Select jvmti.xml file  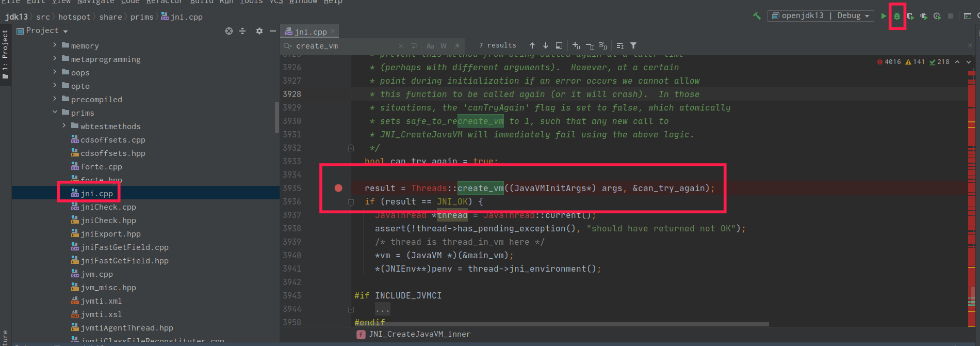pyautogui.click(x=97, y=301)
